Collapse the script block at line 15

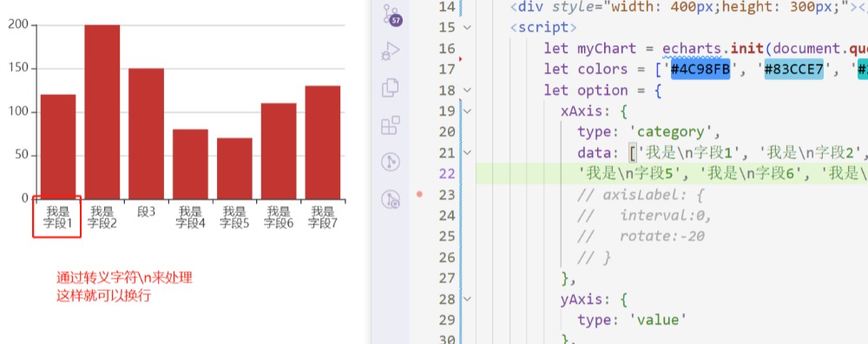click(467, 27)
